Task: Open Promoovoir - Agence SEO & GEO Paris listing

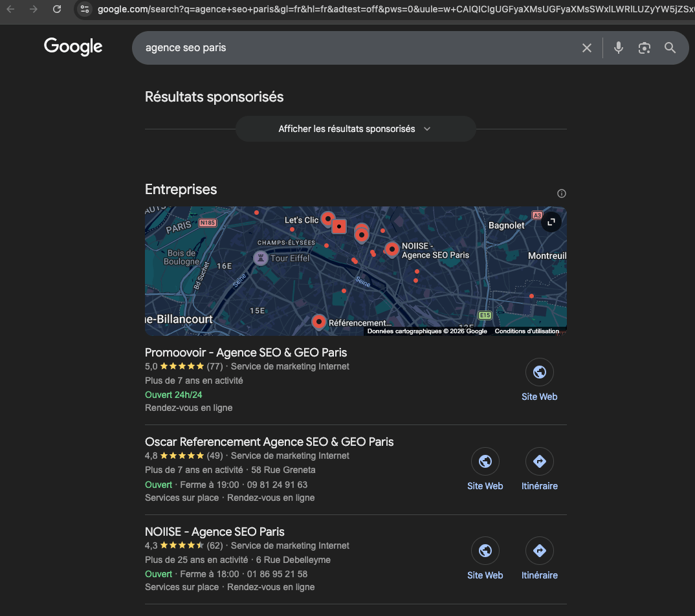Action: click(x=246, y=353)
